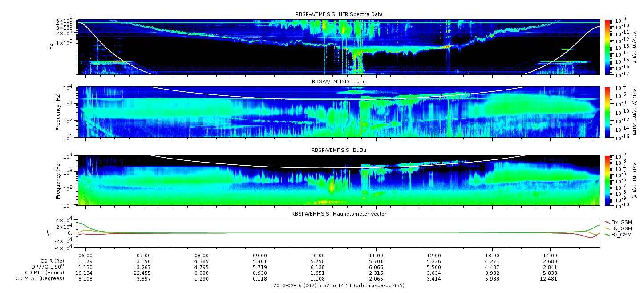Select the 'RBSPA/EMFISIS BuBu' plot title

point(339,151)
